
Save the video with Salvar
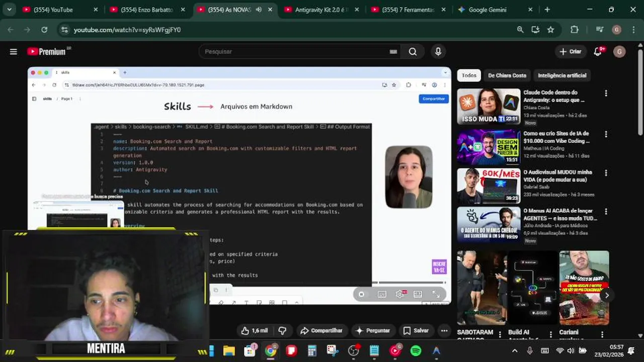click(416, 331)
